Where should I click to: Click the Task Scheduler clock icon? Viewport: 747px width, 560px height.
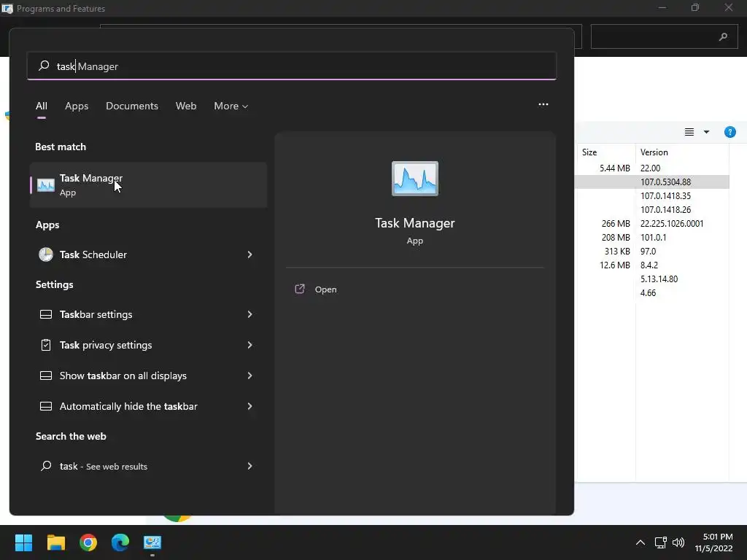click(46, 254)
